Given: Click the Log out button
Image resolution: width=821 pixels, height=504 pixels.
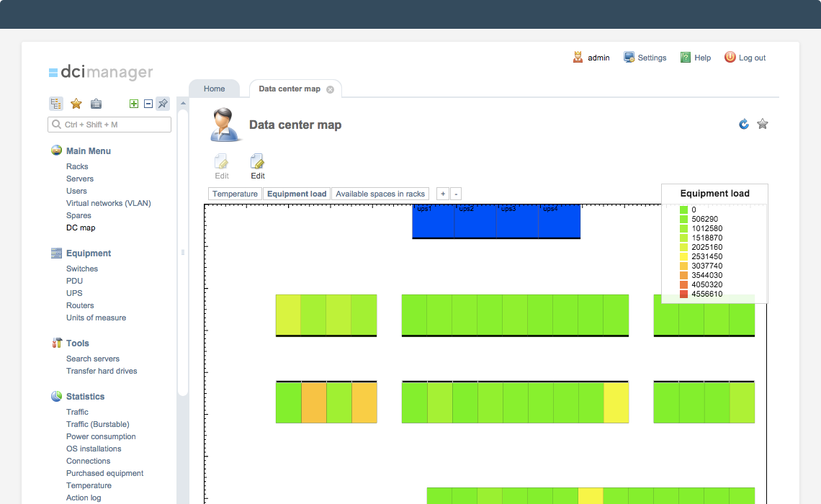Looking at the screenshot, I should [745, 58].
